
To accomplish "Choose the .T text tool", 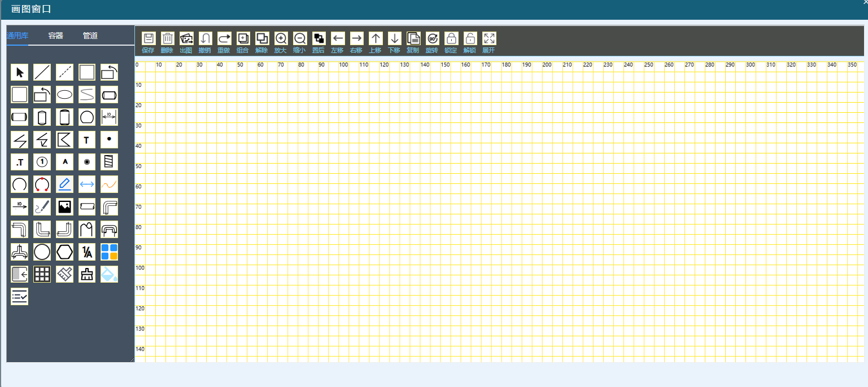I will point(19,162).
